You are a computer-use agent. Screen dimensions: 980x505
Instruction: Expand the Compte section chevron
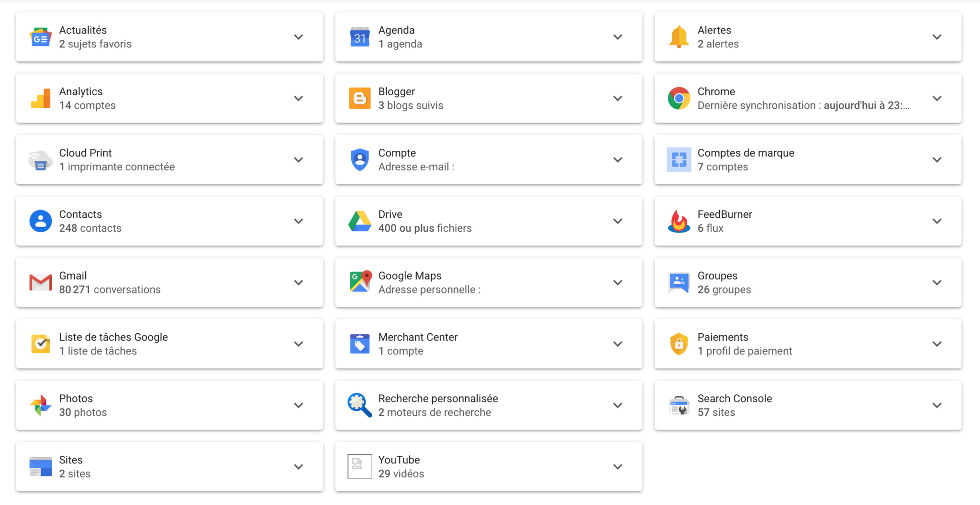pos(618,160)
